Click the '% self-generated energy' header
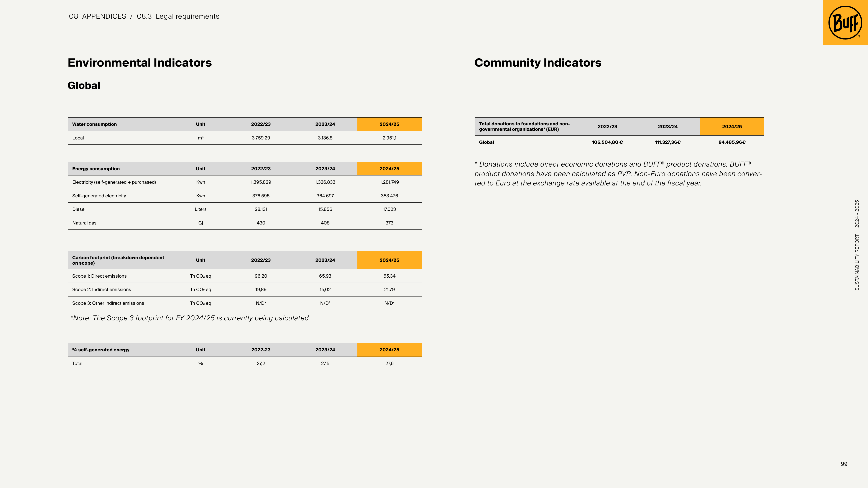Viewport: 868px width, 488px height. tap(101, 350)
